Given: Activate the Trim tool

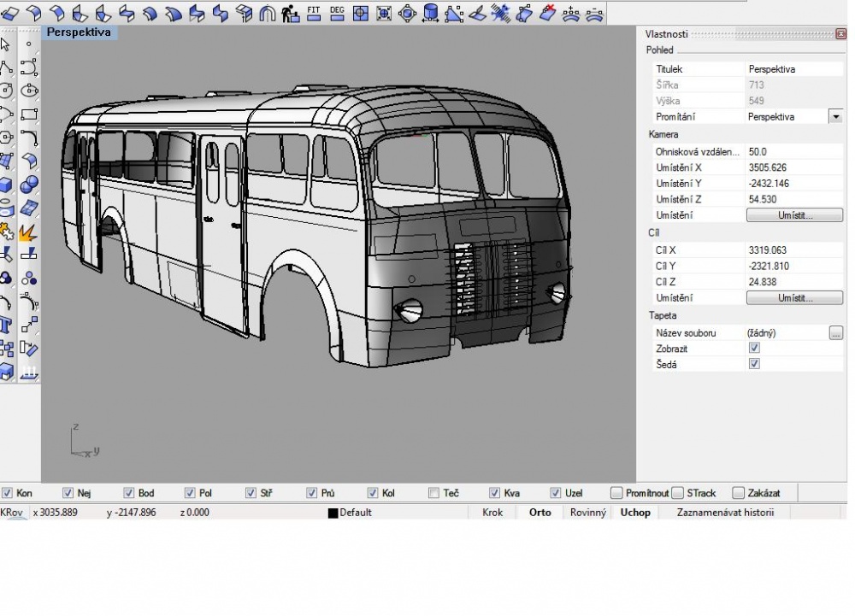Looking at the screenshot, I should pos(6,255).
